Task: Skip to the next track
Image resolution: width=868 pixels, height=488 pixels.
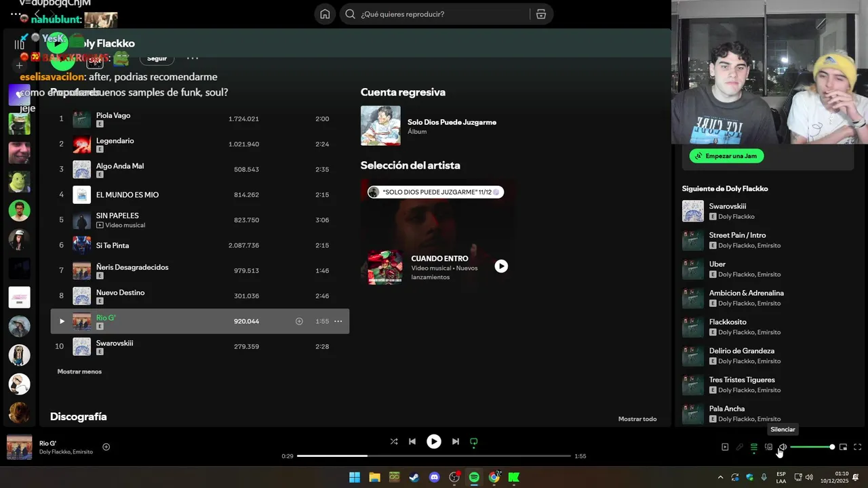Action: 456,441
